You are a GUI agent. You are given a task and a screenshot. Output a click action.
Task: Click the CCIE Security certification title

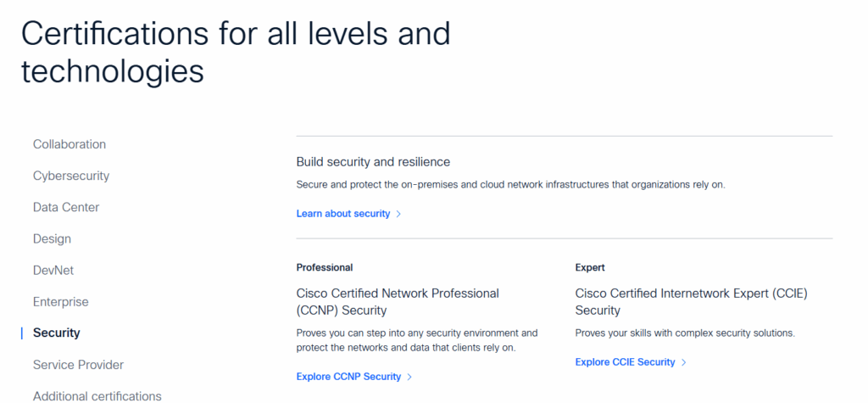click(691, 301)
